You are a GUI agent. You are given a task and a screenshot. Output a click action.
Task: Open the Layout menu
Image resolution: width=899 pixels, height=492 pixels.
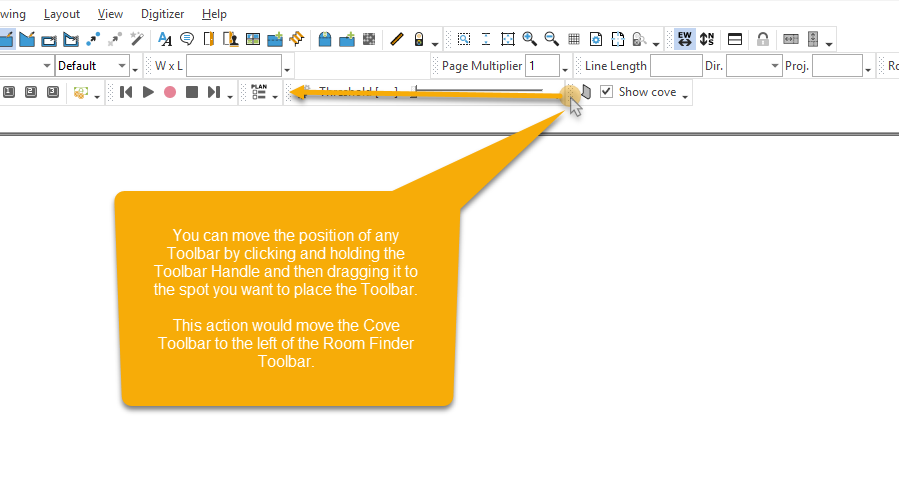(x=62, y=14)
